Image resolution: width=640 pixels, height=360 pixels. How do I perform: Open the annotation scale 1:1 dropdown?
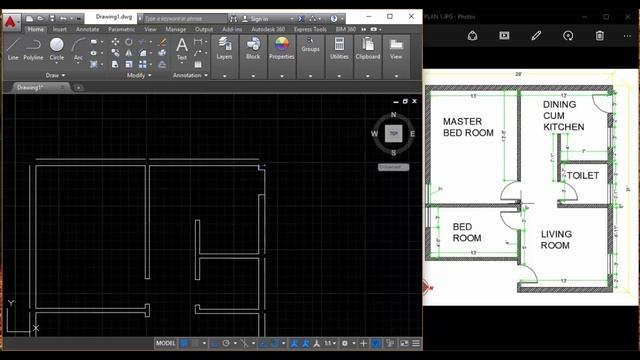pyautogui.click(x=330, y=344)
